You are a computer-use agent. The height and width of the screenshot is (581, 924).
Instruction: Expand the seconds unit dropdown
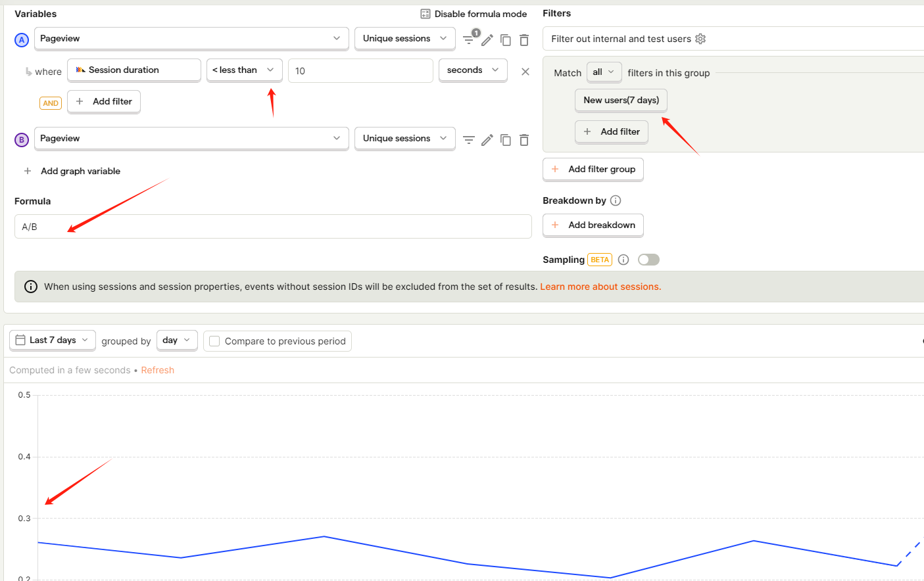(x=473, y=70)
